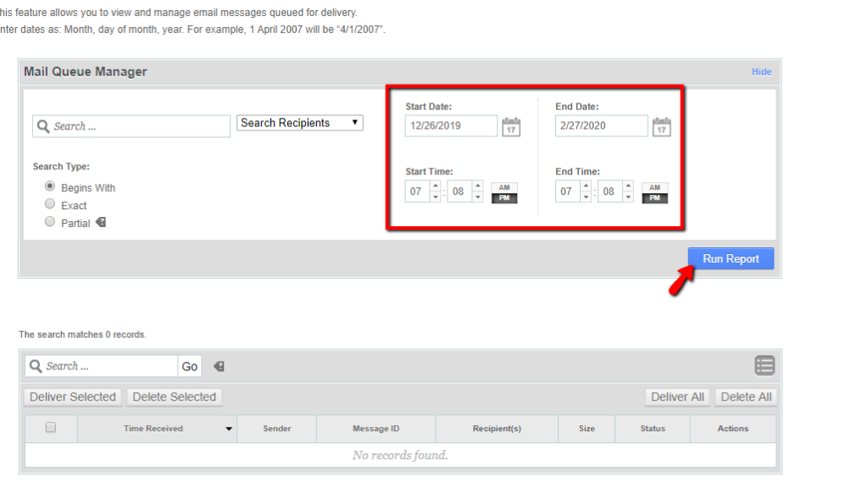The width and height of the screenshot is (868, 488).
Task: Click the Run Report button
Action: pyautogui.click(x=731, y=258)
